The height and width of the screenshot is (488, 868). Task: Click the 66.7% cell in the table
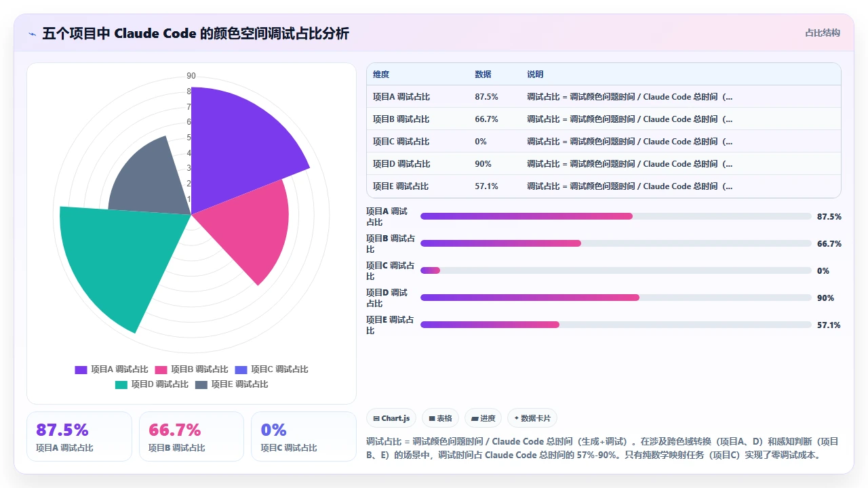[486, 119]
